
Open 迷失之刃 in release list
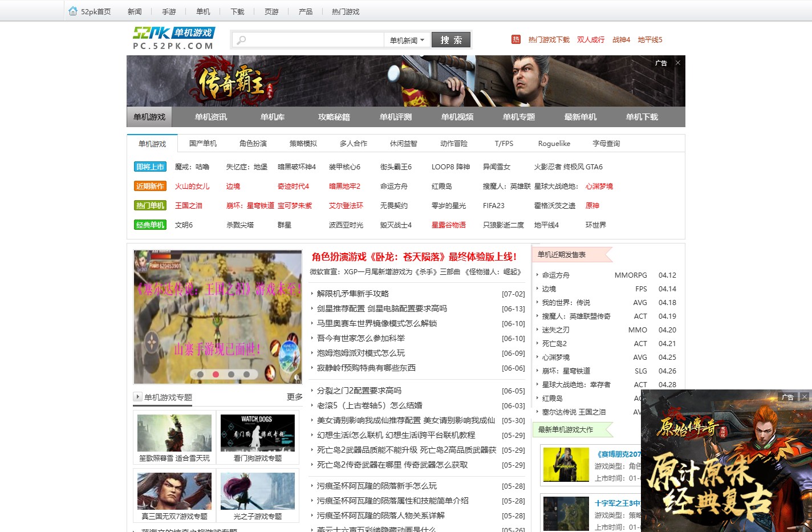(556, 330)
